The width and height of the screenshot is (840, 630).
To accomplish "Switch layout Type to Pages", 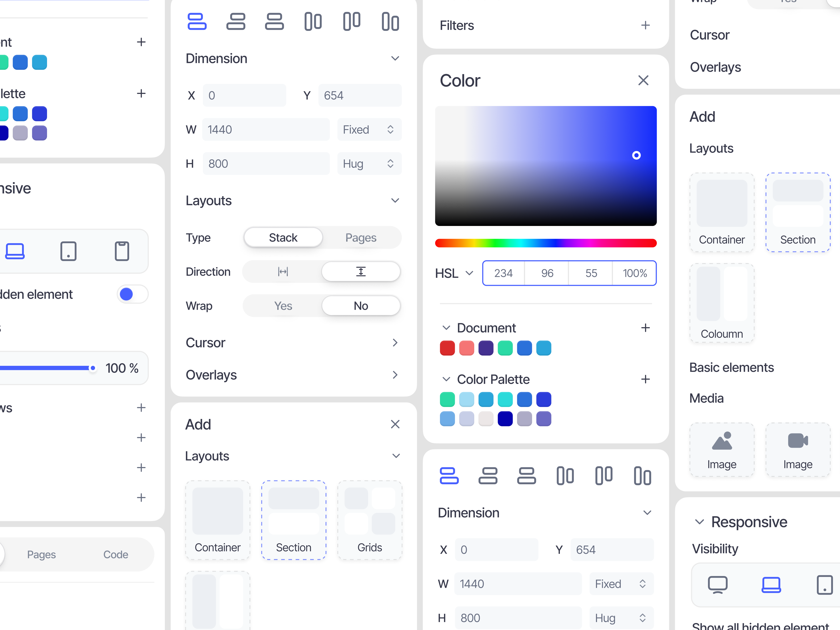I will (361, 237).
